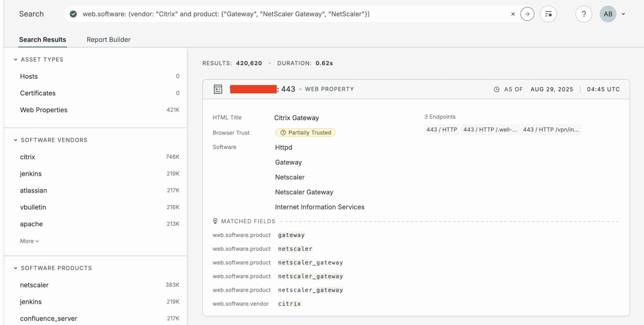Click the AB user avatar
Screen dimensions: 644x325
pyautogui.click(x=608, y=14)
